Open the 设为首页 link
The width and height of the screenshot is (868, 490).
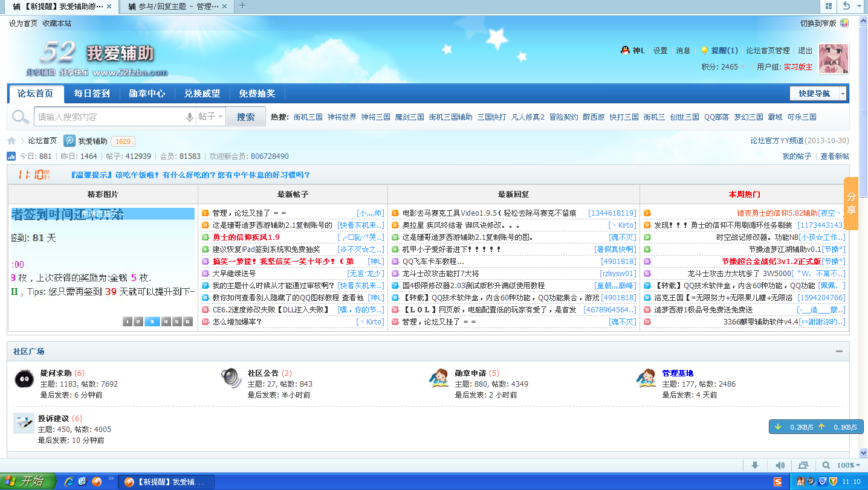click(23, 23)
